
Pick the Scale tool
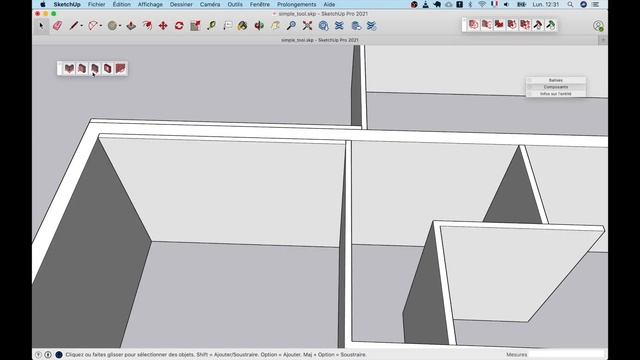(195, 26)
